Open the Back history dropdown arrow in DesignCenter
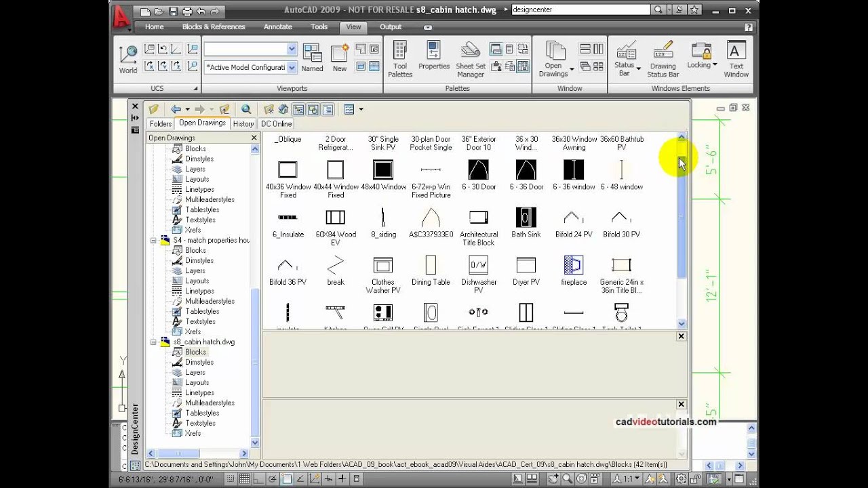 point(187,109)
